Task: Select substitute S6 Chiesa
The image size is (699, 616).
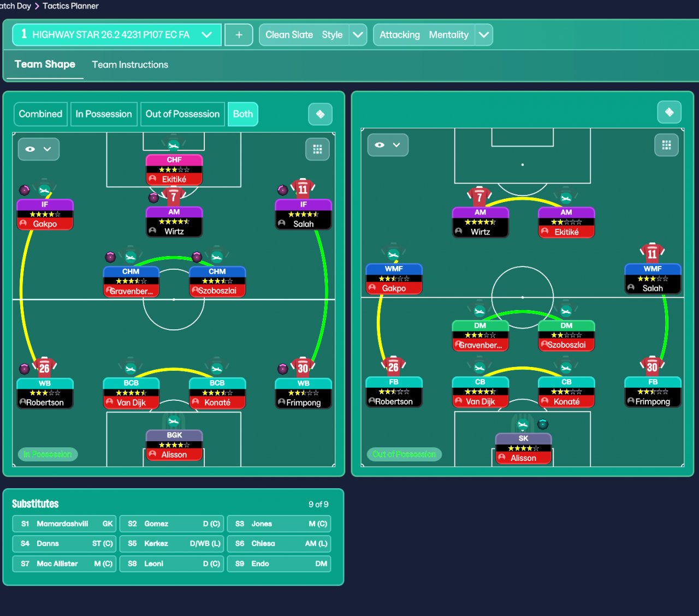Action: tap(279, 544)
